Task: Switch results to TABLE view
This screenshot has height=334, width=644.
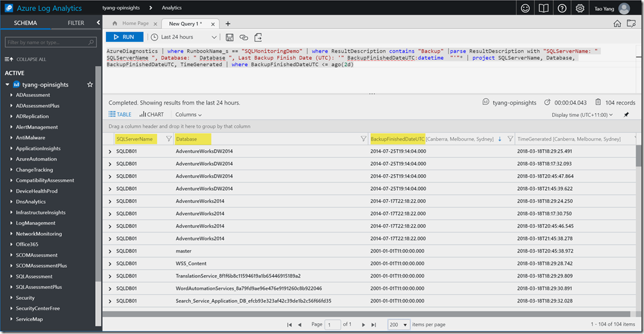Action: [120, 114]
